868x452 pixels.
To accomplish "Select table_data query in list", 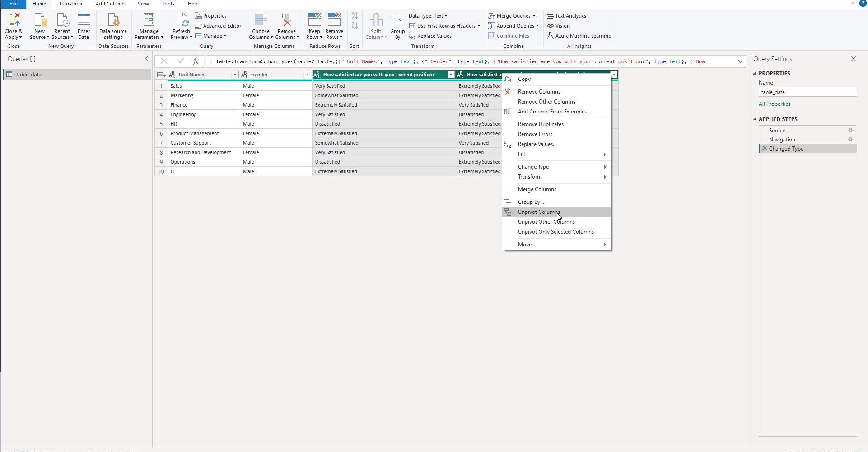I will point(77,75).
